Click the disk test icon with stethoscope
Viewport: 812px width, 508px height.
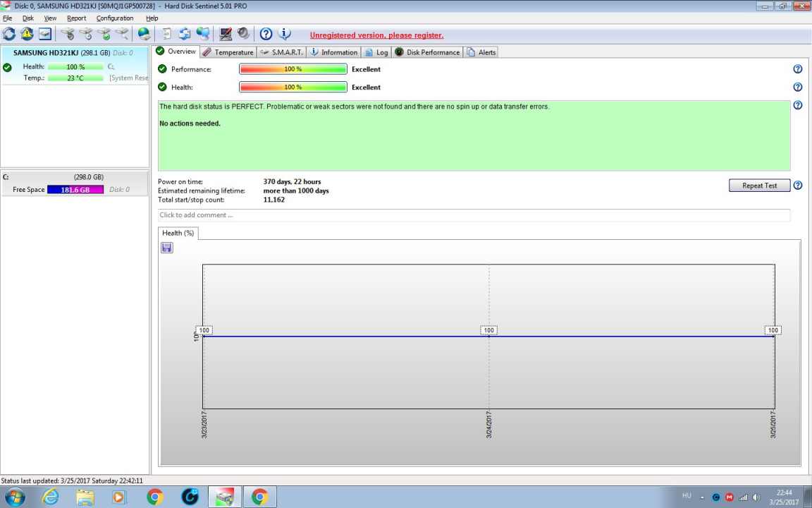[x=68, y=34]
